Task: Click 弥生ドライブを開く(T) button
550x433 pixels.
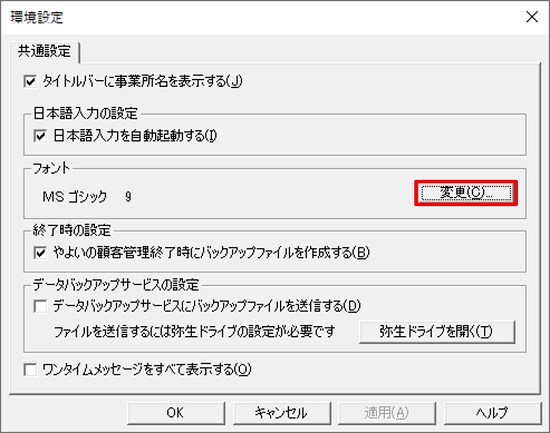Action: [x=437, y=332]
